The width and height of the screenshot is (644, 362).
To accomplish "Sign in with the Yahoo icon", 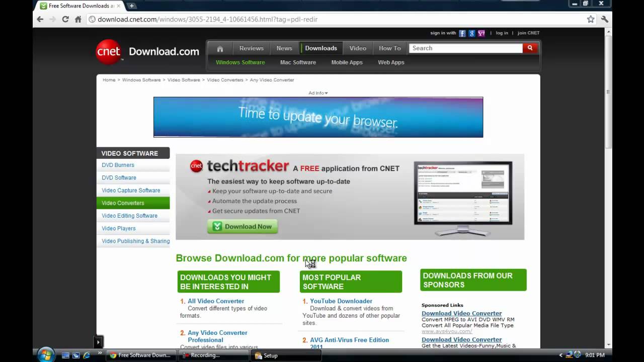I will point(481,33).
